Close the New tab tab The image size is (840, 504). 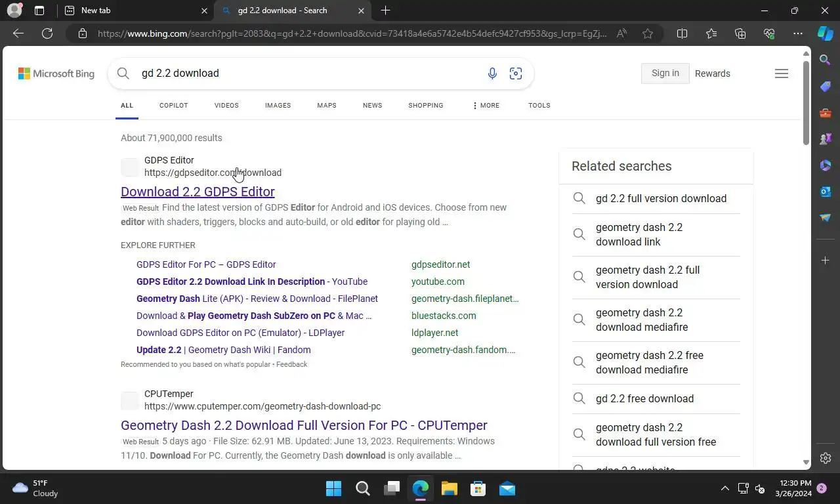(x=204, y=10)
